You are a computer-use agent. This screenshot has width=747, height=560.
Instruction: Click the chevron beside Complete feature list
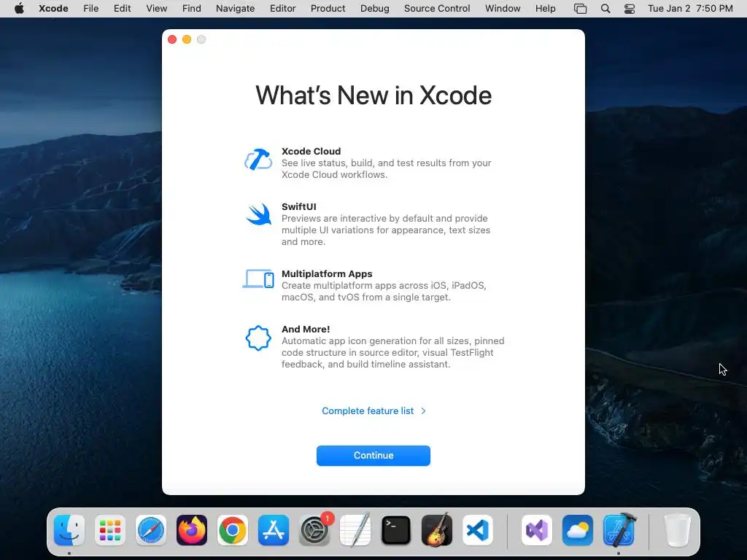(423, 411)
